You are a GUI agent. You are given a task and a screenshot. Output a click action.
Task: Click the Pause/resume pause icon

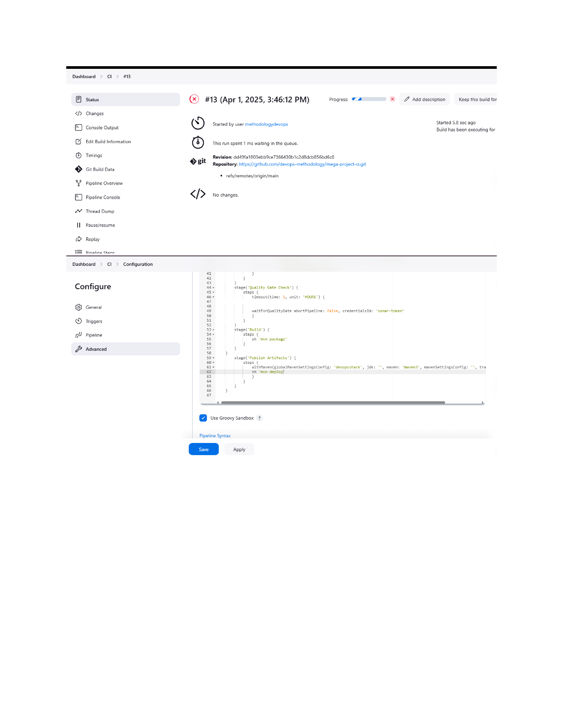[x=78, y=225]
